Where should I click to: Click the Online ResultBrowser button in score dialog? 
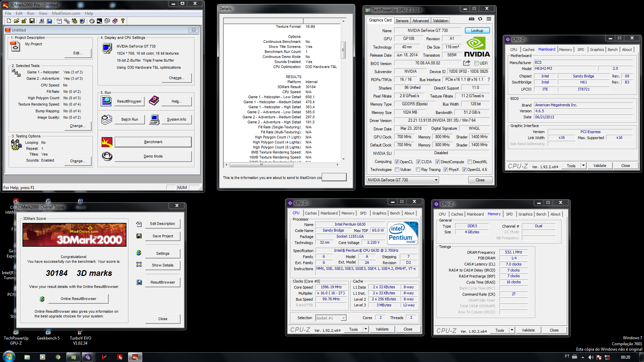coord(78,299)
